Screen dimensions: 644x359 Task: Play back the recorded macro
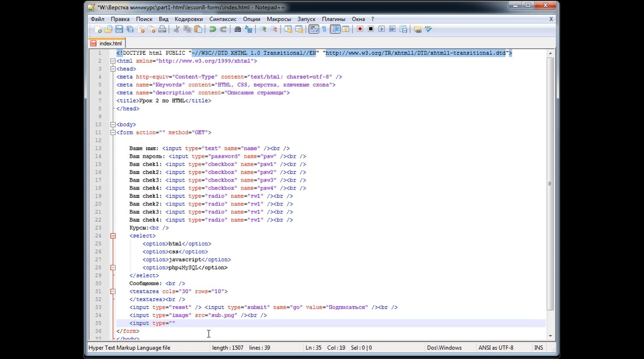tap(381, 29)
